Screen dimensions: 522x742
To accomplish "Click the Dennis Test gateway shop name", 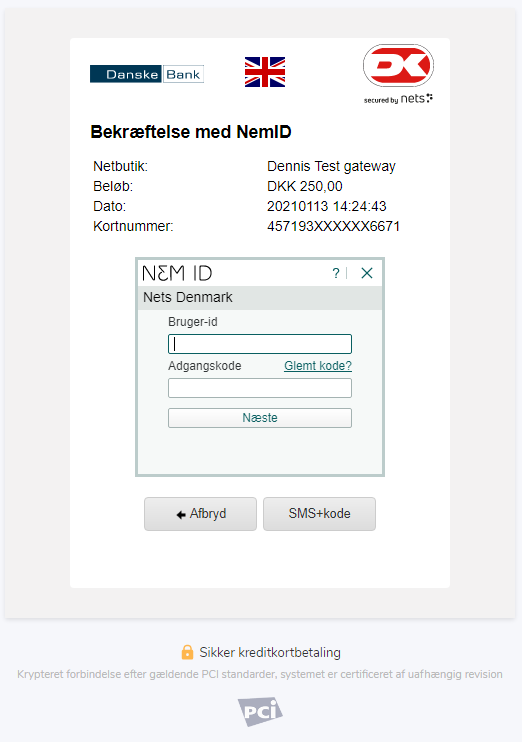I will pyautogui.click(x=331, y=167).
